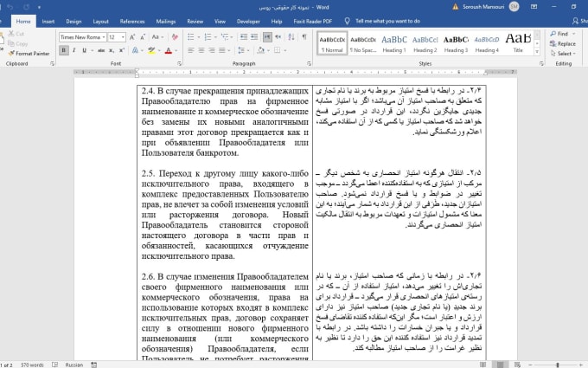Image resolution: width=588 pixels, height=368 pixels.
Task: Open the Replace dialog
Action: [x=563, y=43]
